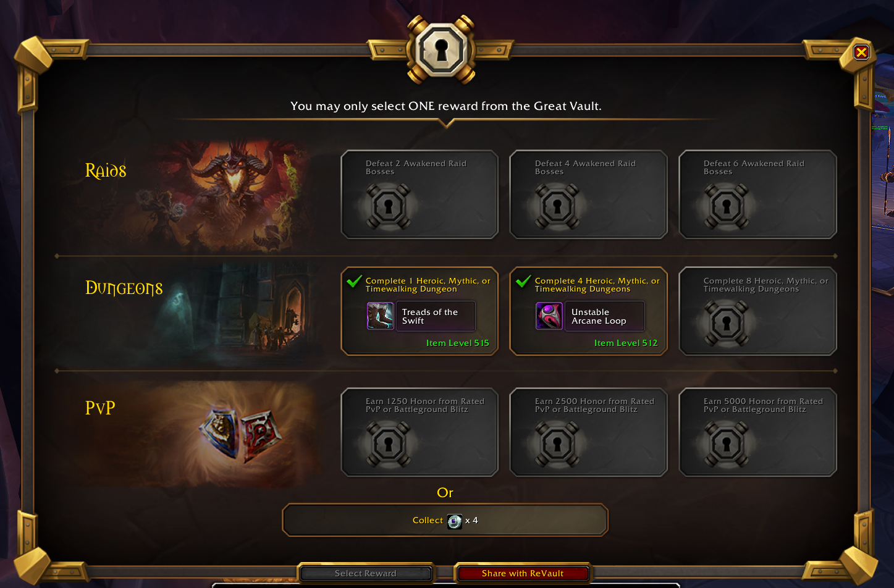Viewport: 894px width, 588px height.
Task: Click the Share with ReVault button
Action: point(523,574)
